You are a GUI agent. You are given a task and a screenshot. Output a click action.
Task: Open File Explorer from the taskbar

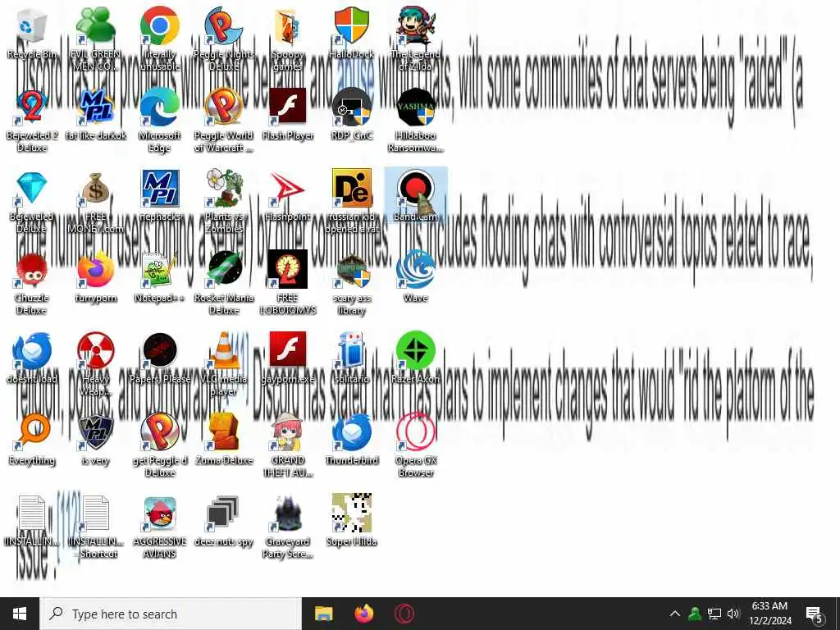pyautogui.click(x=323, y=614)
